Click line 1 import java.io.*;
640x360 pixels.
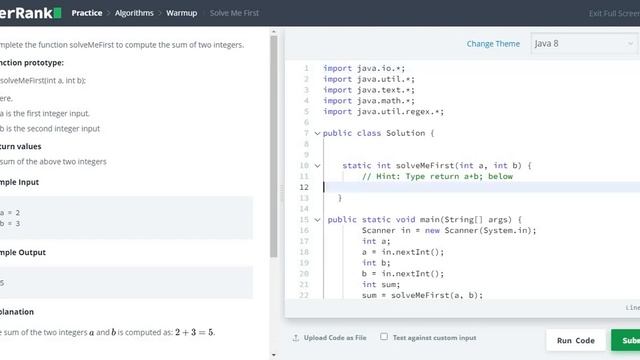tap(364, 68)
